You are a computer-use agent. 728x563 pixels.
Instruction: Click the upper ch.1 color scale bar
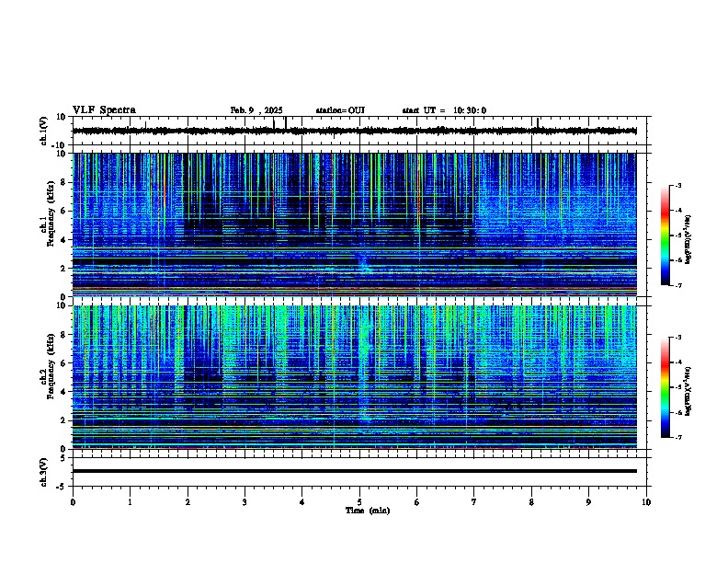click(665, 236)
